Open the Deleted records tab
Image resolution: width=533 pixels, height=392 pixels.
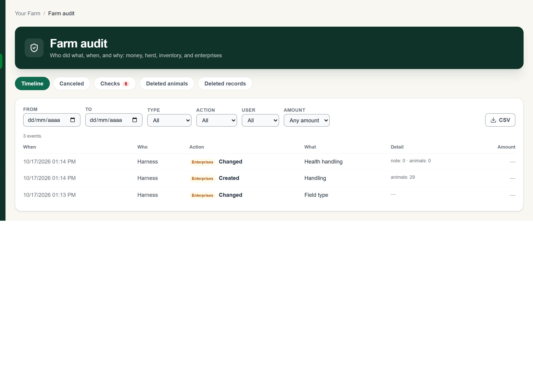coord(225,83)
